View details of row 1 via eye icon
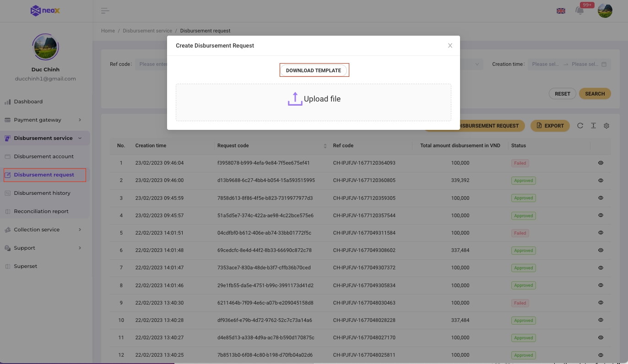628x364 pixels. [x=601, y=163]
